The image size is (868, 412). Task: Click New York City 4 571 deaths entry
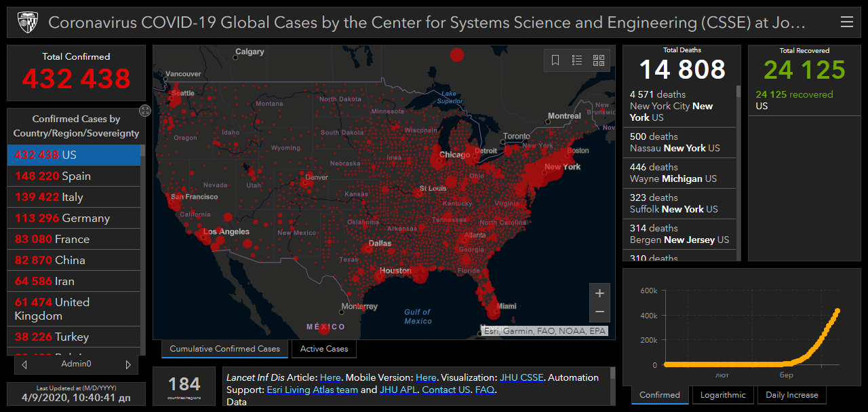[679, 106]
